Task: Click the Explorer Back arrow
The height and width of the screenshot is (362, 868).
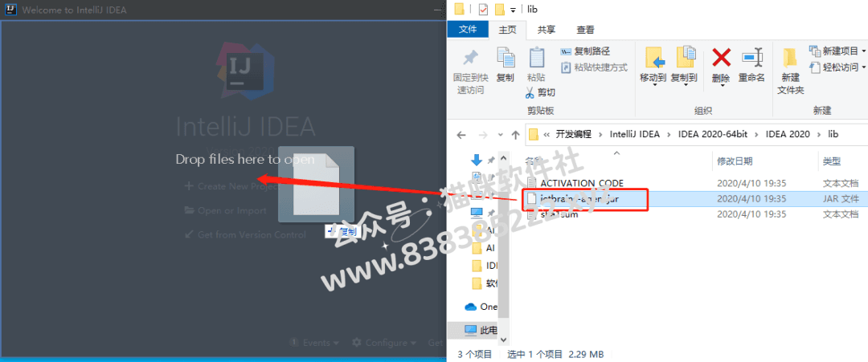Action: 461,134
